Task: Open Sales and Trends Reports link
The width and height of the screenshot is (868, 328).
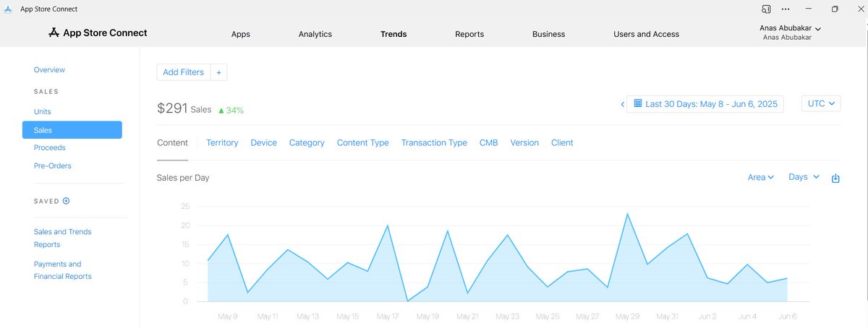Action: point(62,238)
